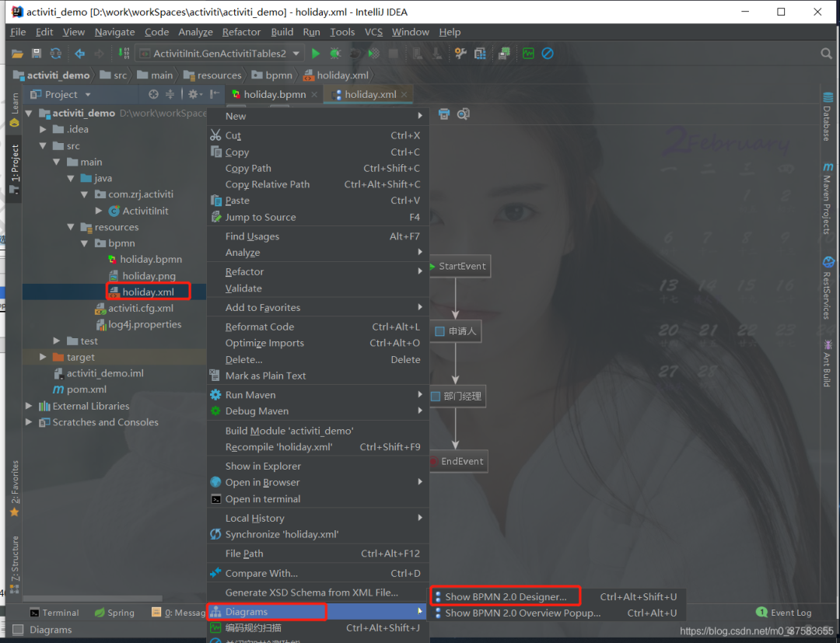Collapse the src folder
840x643 pixels.
[43, 145]
